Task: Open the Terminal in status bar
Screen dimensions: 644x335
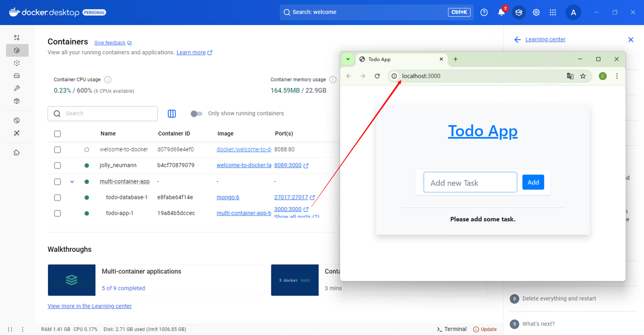Action: [452, 329]
